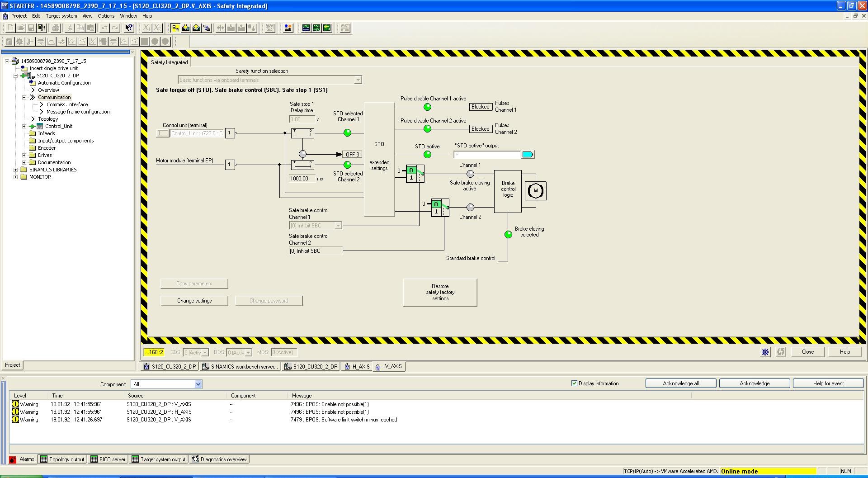Click the Open project toolbar icon
This screenshot has height=478, width=868.
(21, 28)
